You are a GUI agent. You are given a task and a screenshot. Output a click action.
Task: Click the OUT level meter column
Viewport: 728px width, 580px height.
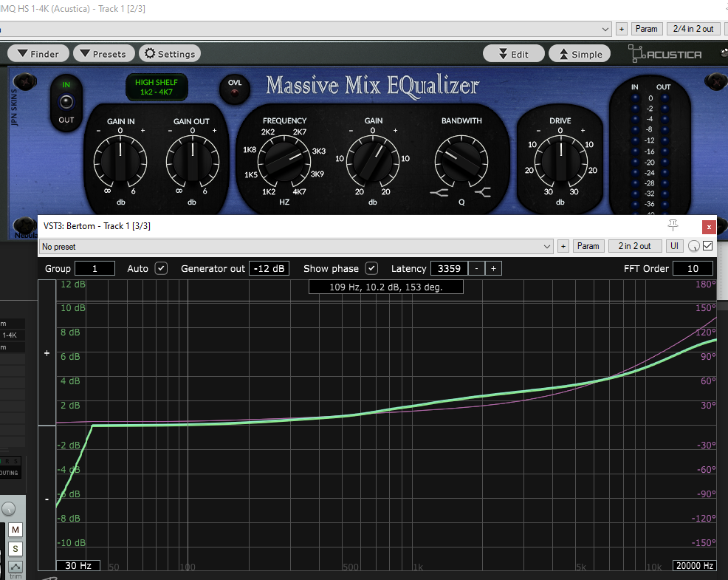(x=665, y=151)
